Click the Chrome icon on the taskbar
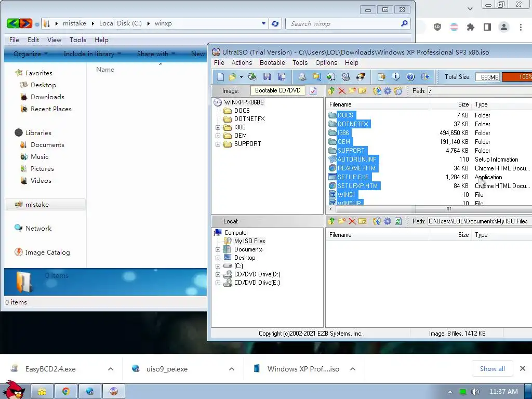This screenshot has width=532, height=399. tap(66, 392)
